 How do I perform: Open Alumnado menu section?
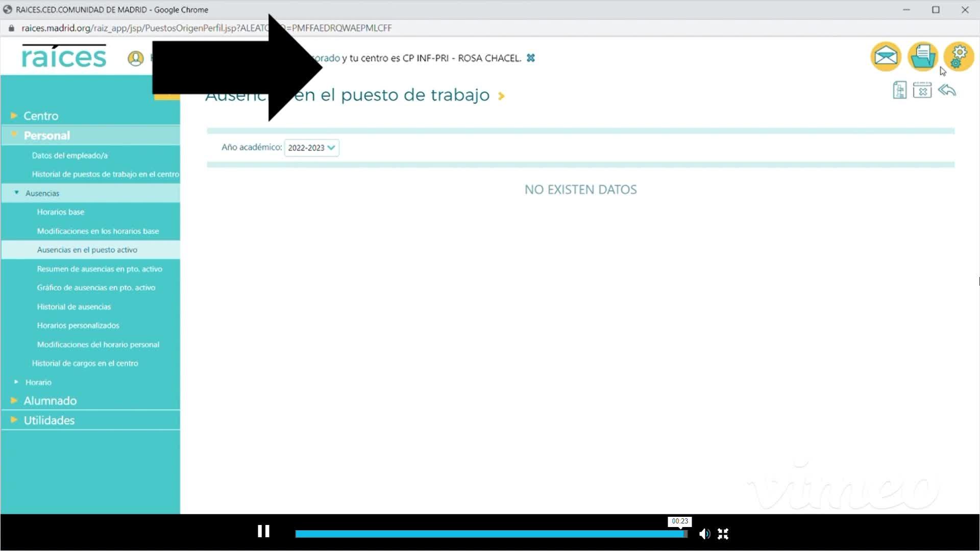pyautogui.click(x=50, y=400)
